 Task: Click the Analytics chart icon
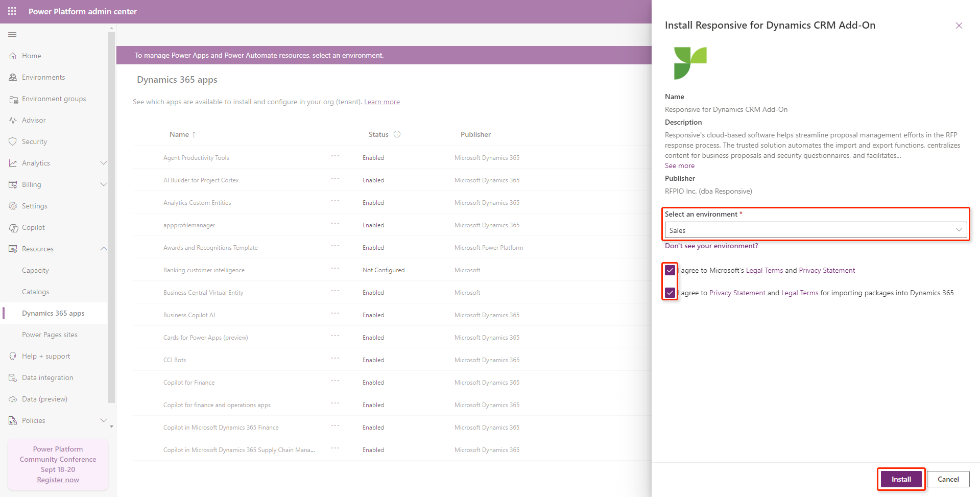point(13,163)
